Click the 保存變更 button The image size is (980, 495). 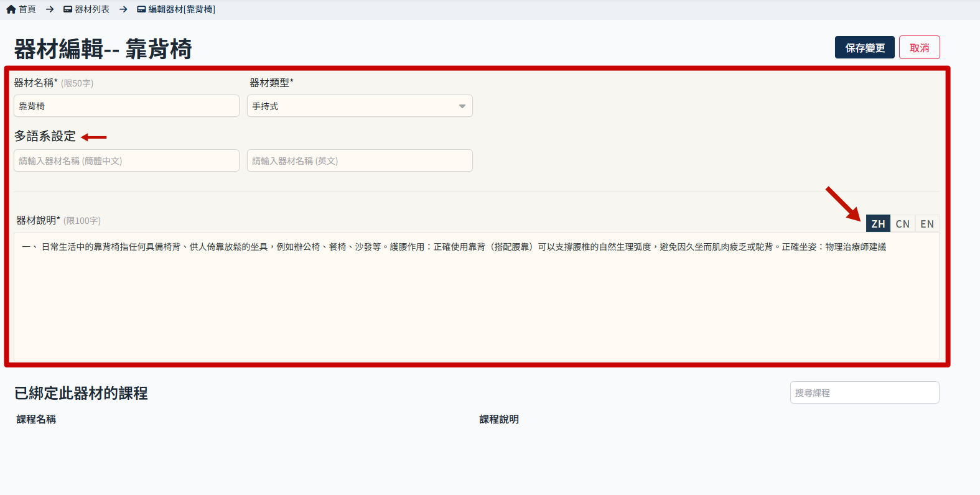pos(865,47)
